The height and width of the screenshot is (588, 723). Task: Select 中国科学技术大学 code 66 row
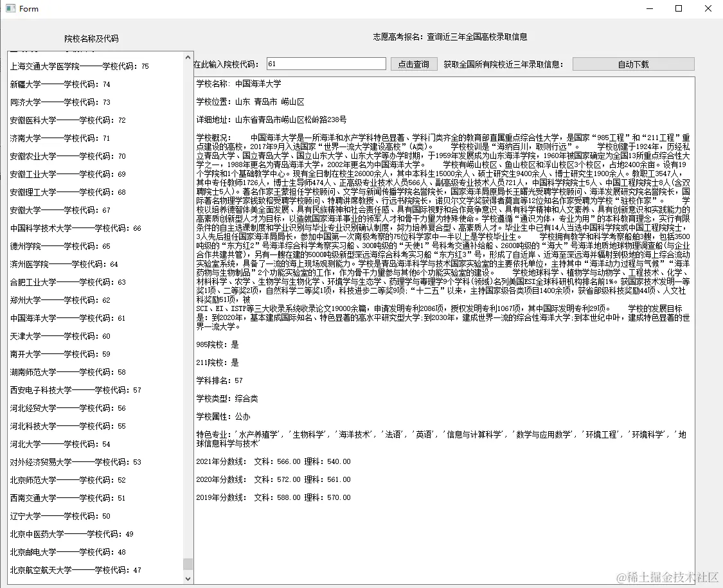pos(76,228)
